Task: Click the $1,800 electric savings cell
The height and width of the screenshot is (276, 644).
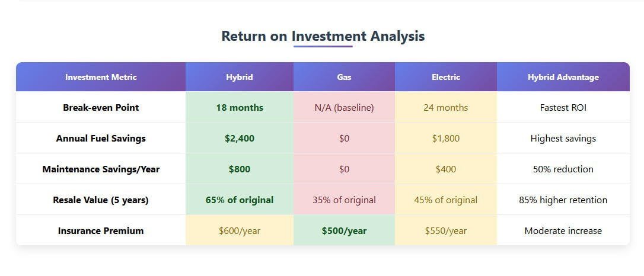Action: pos(446,139)
